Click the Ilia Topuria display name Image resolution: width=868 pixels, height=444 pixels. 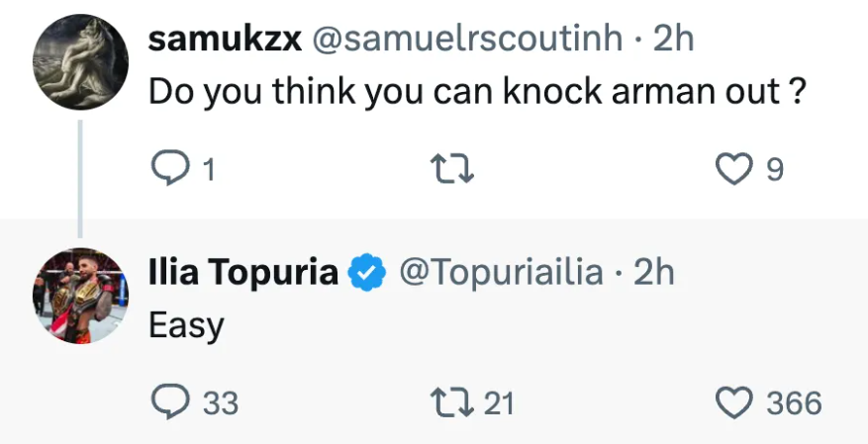(243, 272)
